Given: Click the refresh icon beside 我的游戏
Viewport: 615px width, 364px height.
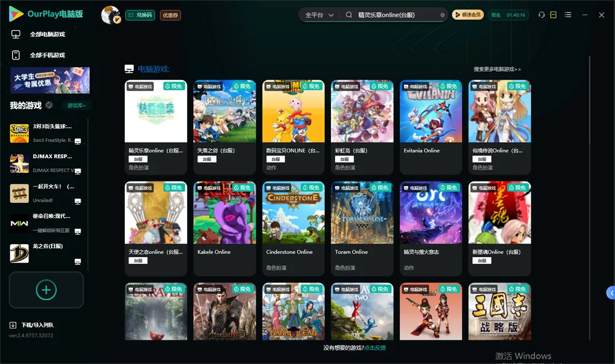Looking at the screenshot, I should 49,105.
